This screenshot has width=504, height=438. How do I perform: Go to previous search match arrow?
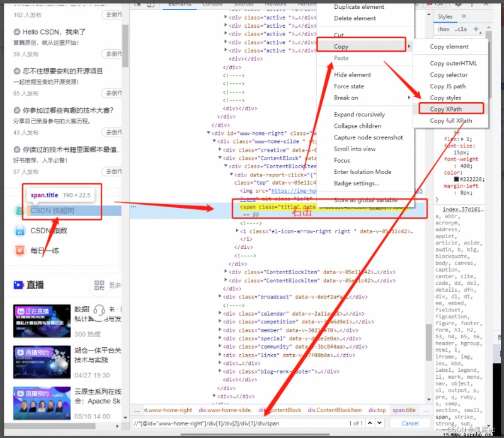coord(370,424)
